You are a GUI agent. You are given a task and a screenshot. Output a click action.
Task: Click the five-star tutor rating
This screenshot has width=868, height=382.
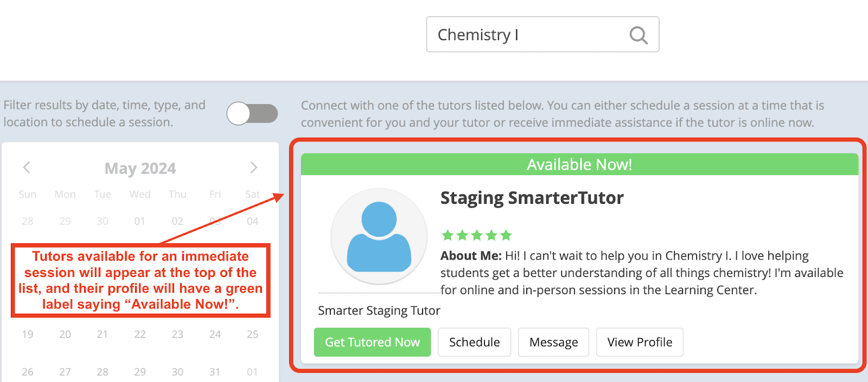476,235
